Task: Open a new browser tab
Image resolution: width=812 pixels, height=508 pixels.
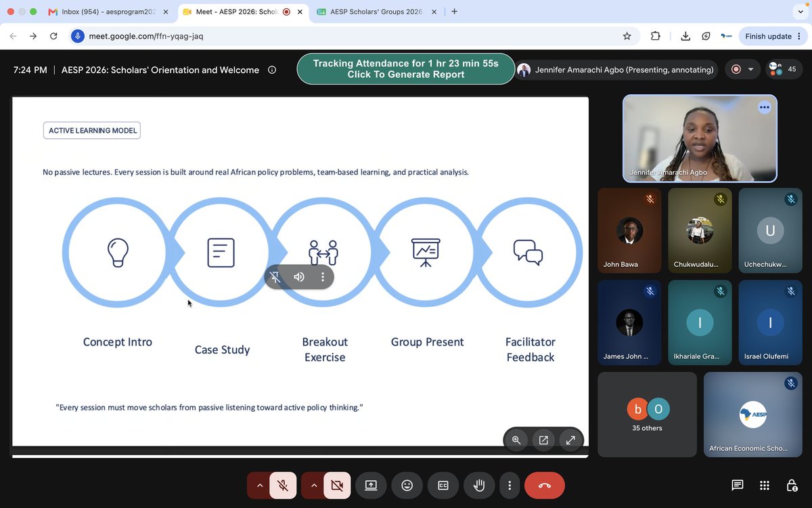Action: click(454, 12)
